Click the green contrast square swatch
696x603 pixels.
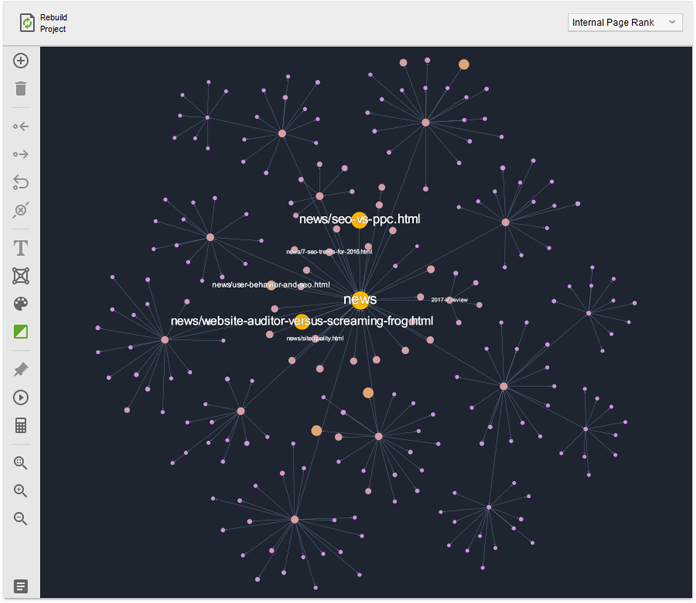coord(20,332)
